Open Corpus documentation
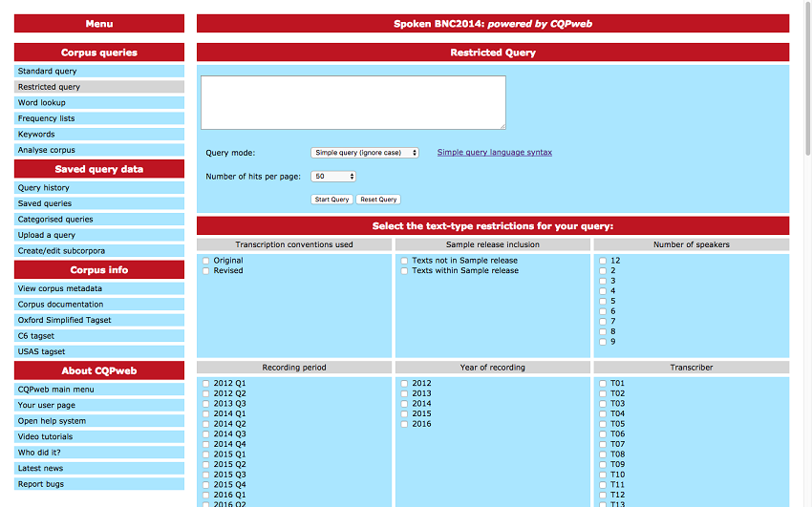The image size is (812, 507). [x=99, y=305]
